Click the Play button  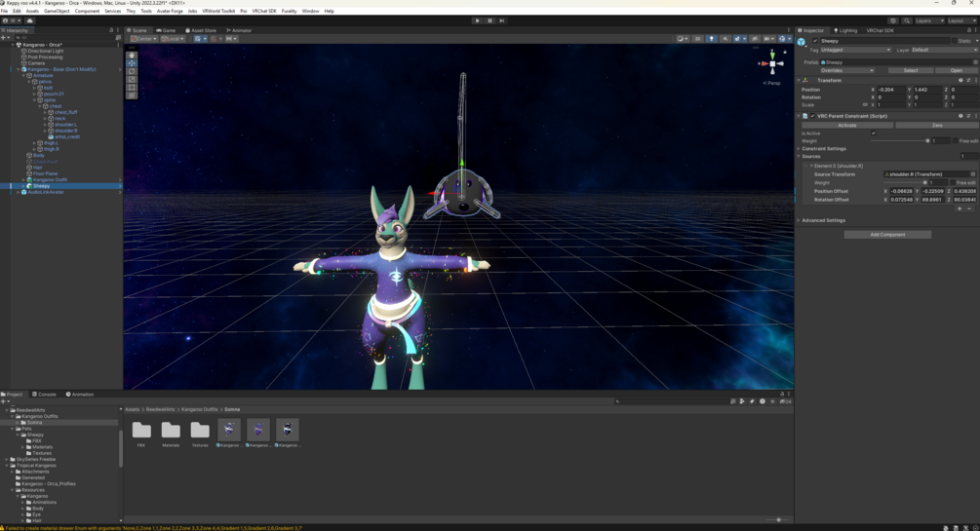coord(478,20)
